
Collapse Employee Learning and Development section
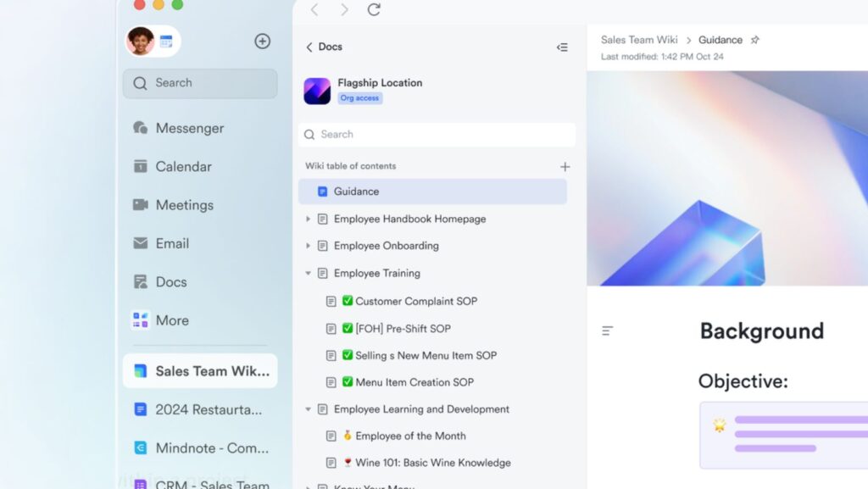pyautogui.click(x=308, y=409)
